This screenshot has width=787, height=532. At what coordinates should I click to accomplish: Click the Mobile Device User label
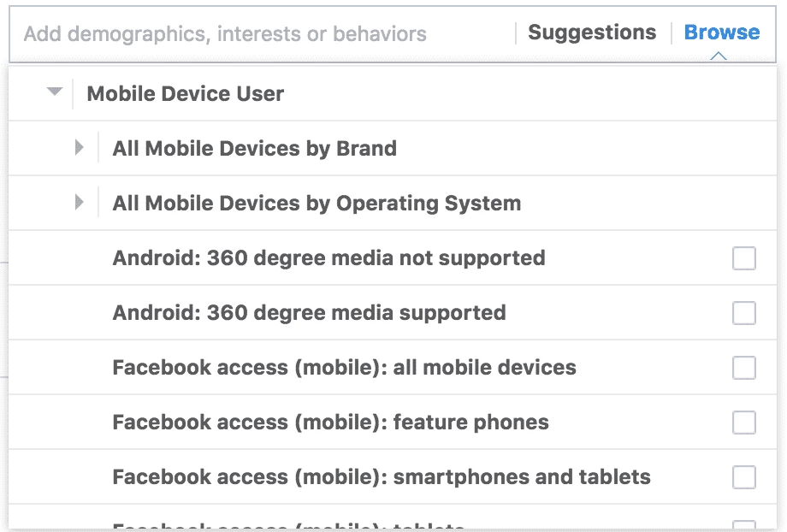point(186,94)
